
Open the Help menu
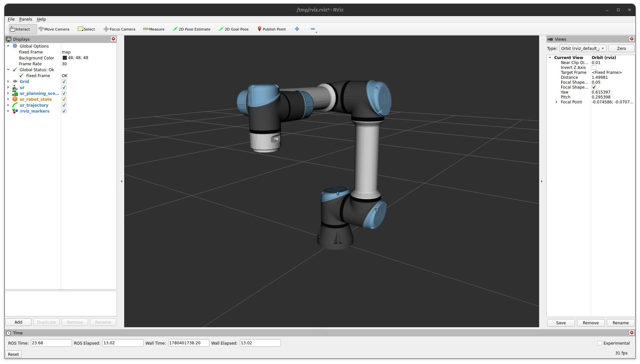coord(41,19)
